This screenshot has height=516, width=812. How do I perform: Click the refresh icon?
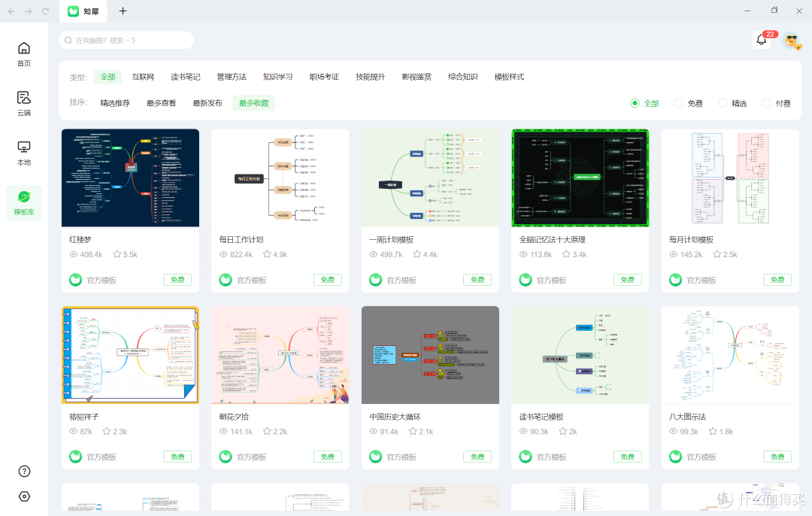click(x=45, y=11)
